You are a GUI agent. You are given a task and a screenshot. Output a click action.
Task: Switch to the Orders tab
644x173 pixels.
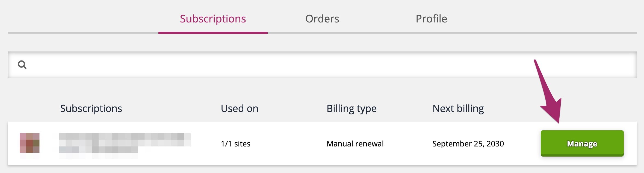click(322, 19)
